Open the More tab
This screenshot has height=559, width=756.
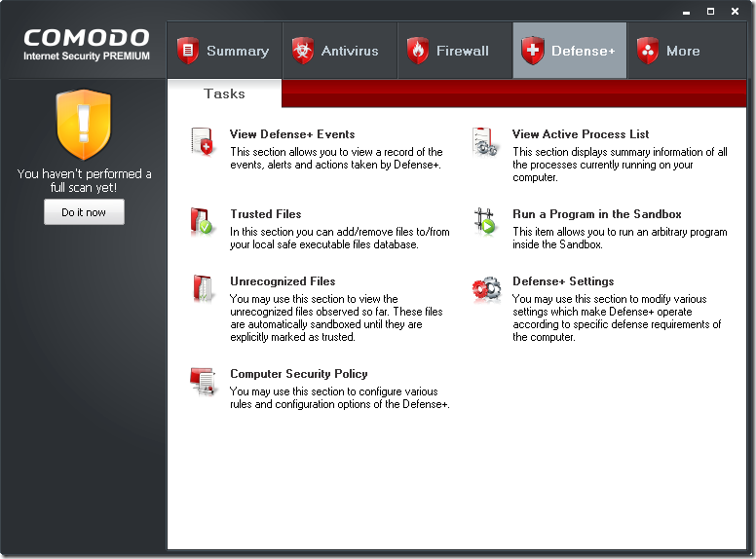686,50
